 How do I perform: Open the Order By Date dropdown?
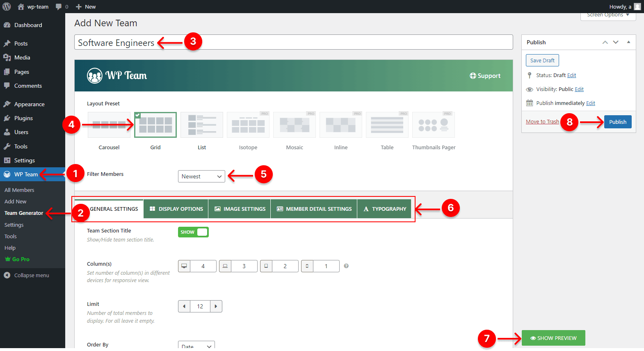[x=196, y=345]
